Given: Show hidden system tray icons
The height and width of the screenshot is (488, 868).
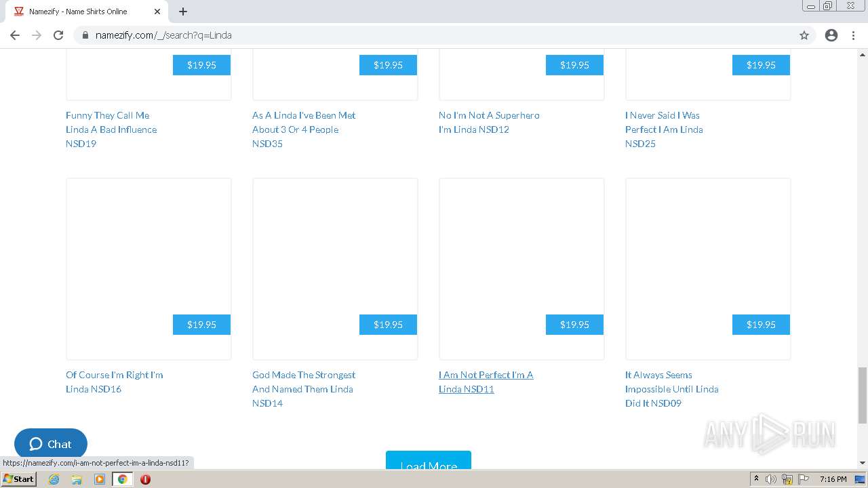Looking at the screenshot, I should click(x=756, y=479).
